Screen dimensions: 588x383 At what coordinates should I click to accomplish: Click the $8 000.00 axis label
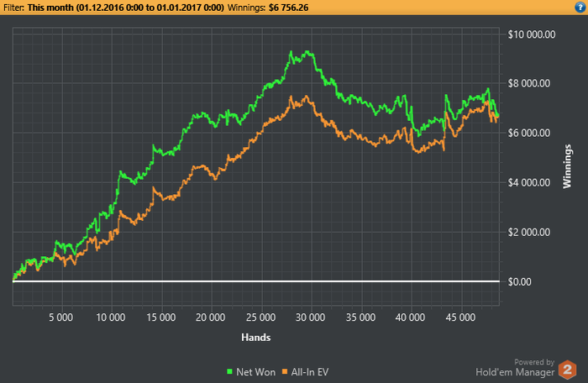(x=529, y=83)
